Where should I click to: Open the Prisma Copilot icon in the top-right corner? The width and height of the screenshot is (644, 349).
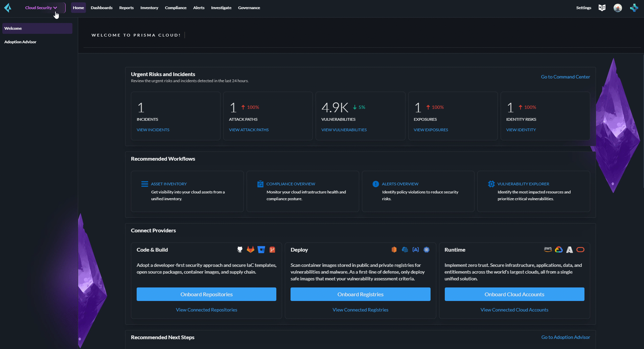pyautogui.click(x=634, y=8)
